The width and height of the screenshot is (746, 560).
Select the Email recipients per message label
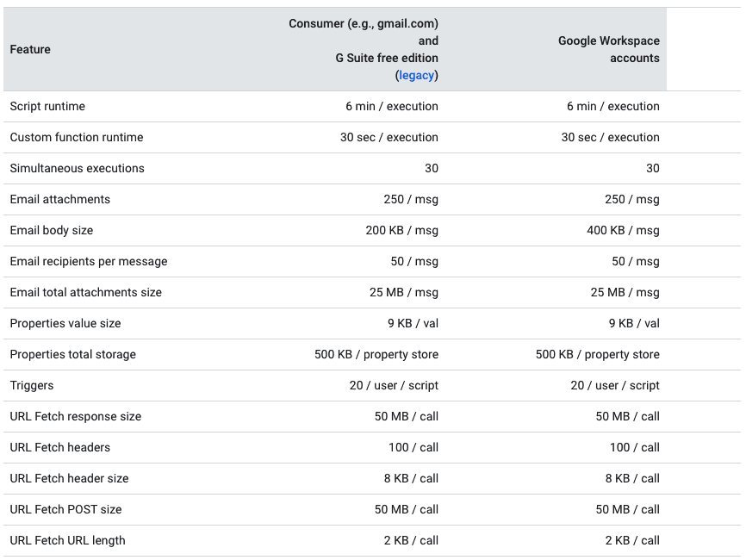tap(89, 261)
